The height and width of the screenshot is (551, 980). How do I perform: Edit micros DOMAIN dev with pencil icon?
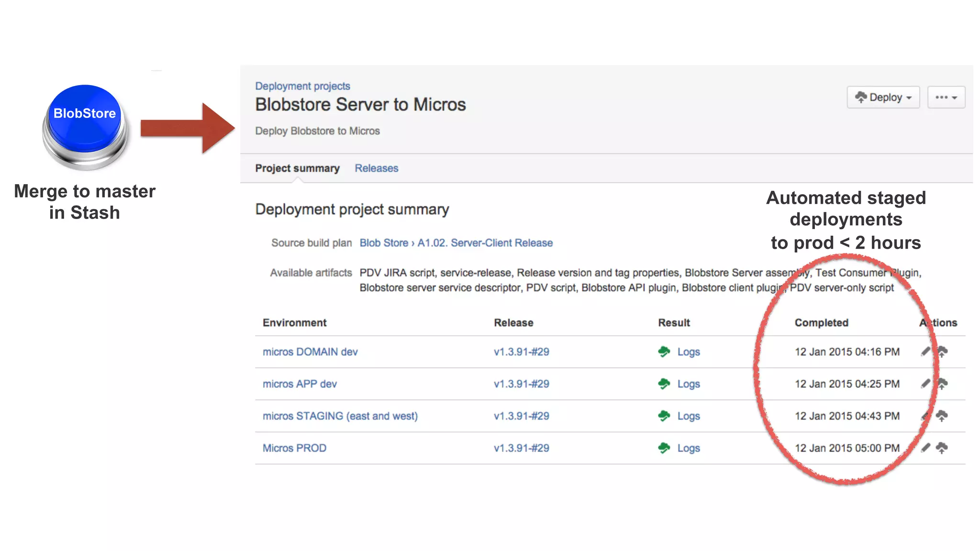925,352
